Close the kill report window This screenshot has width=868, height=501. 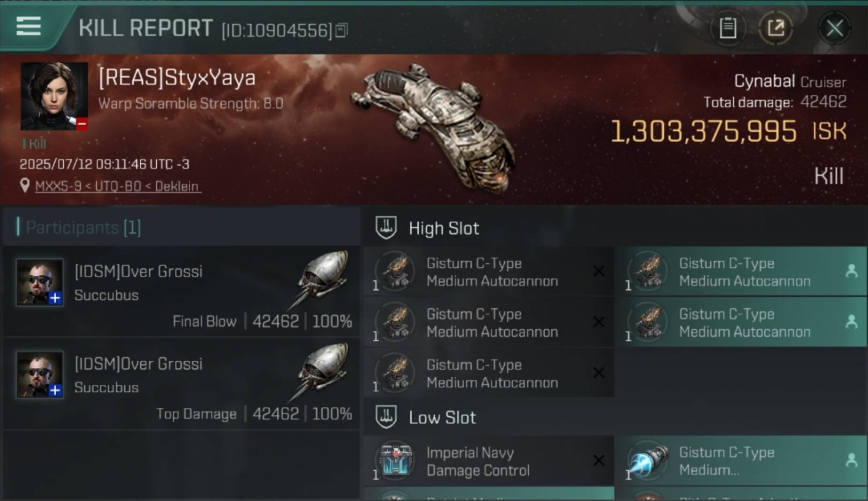tap(835, 28)
